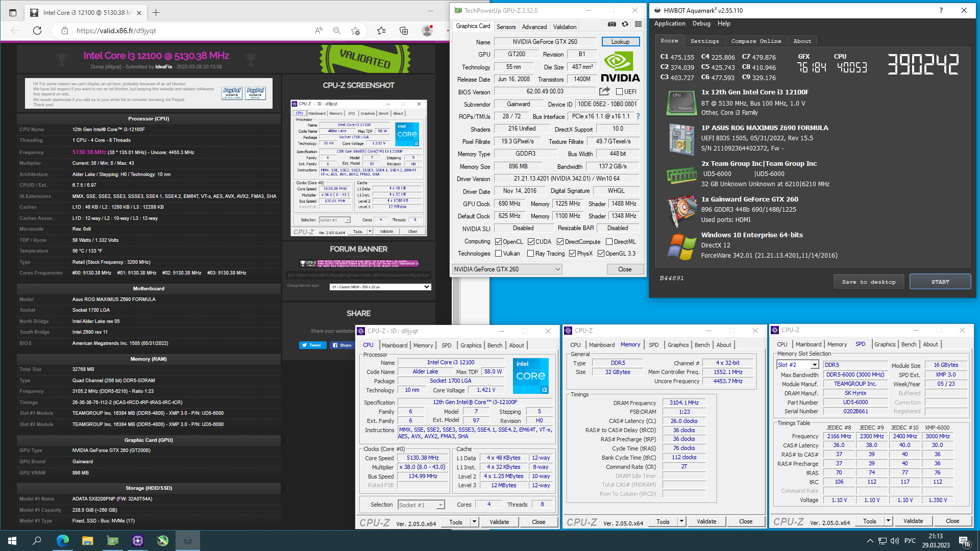This screenshot has width=980, height=551.
Task: Open browser Collections icon
Action: [x=404, y=31]
